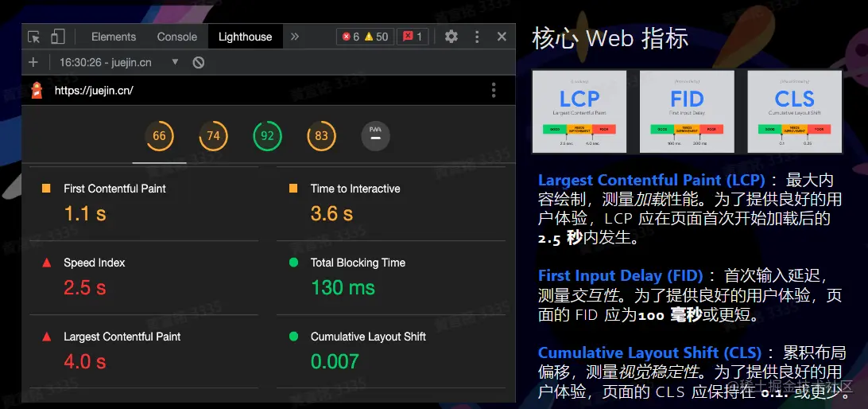This screenshot has width=868, height=409.
Task: Click the 130 ms value
Action: [343, 288]
